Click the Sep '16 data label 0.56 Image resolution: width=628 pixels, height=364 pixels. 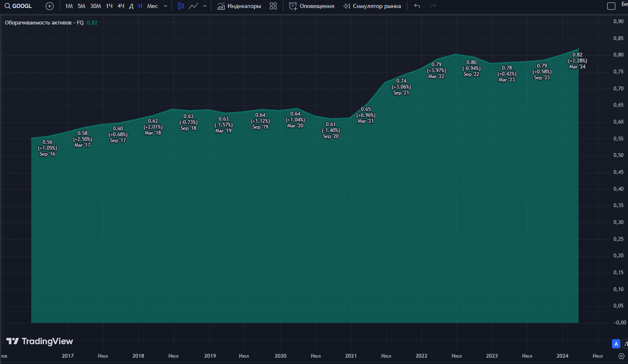click(47, 148)
